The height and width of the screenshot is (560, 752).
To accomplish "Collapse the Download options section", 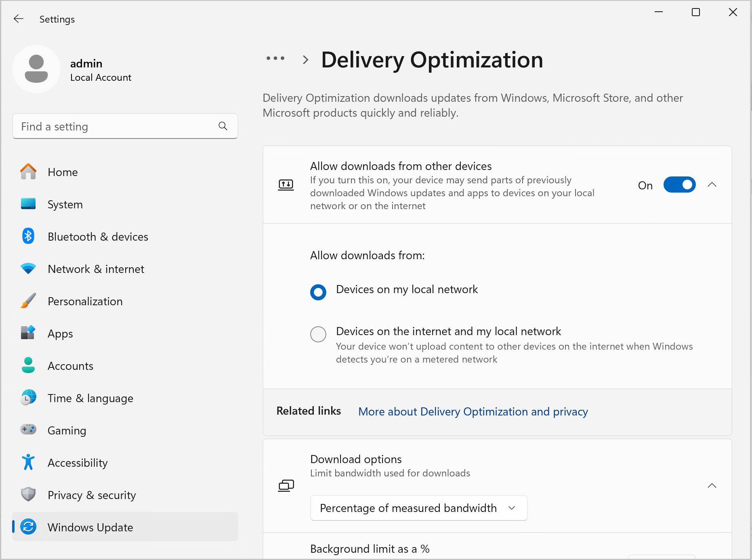I will point(712,486).
